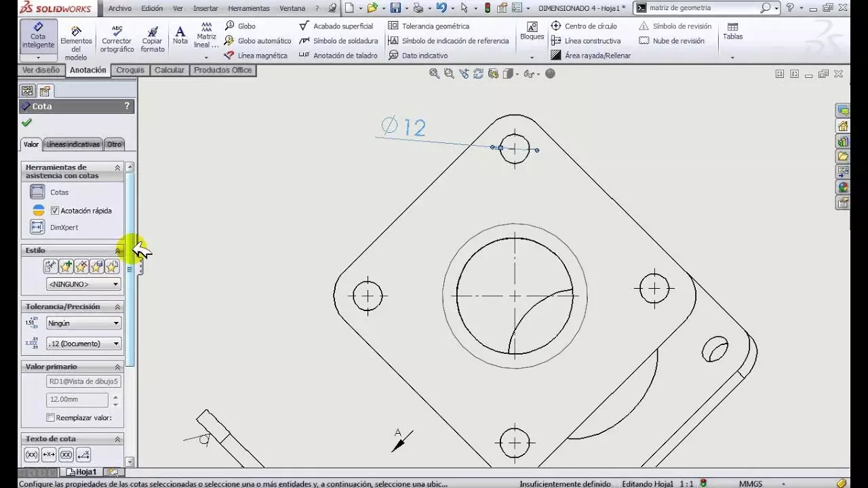Open the tolerance type Ningún dropdown
This screenshot has width=868, height=488.
83,323
